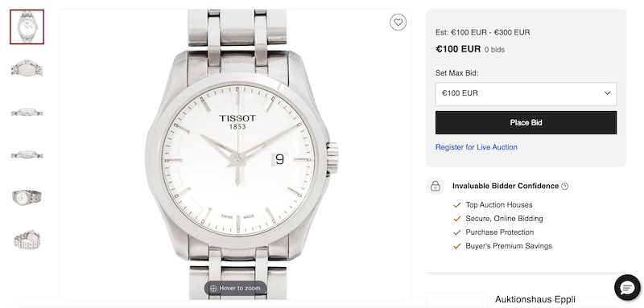Click the Hover to zoom pill

pyautogui.click(x=235, y=289)
